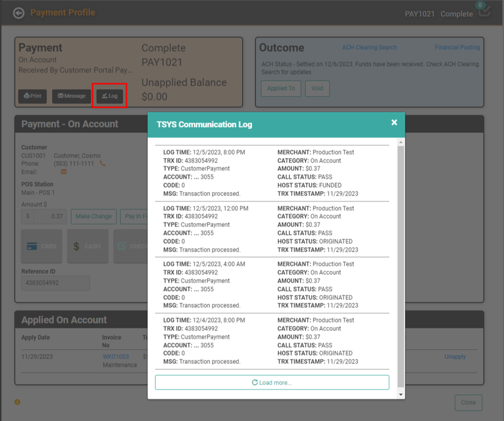Click customer ID CUS1001
Image resolution: width=504 pixels, height=421 pixels.
pyautogui.click(x=34, y=156)
